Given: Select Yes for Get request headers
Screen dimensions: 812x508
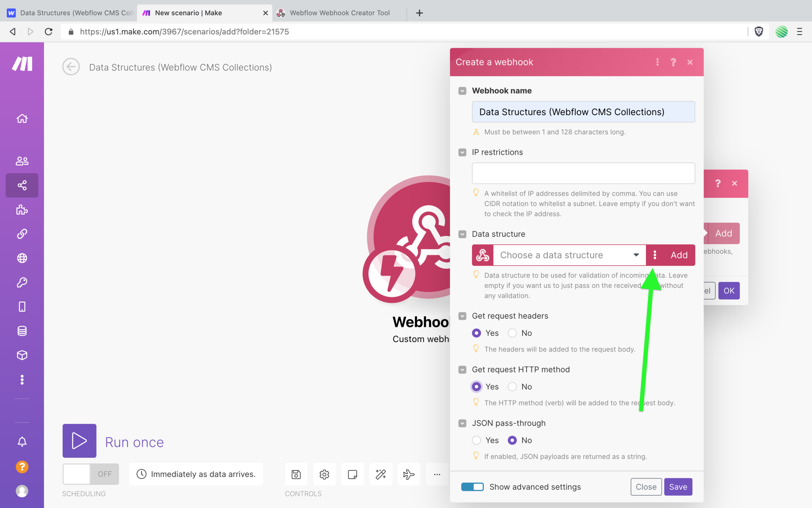Looking at the screenshot, I should (x=476, y=333).
